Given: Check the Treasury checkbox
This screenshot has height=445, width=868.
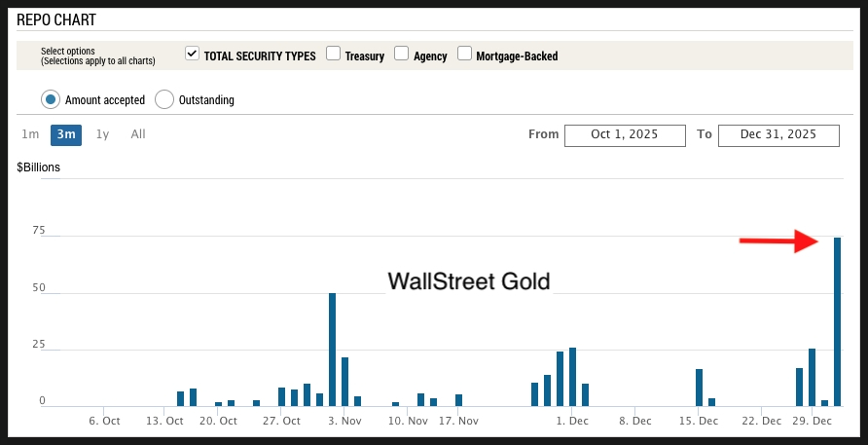Looking at the screenshot, I should click(x=333, y=55).
